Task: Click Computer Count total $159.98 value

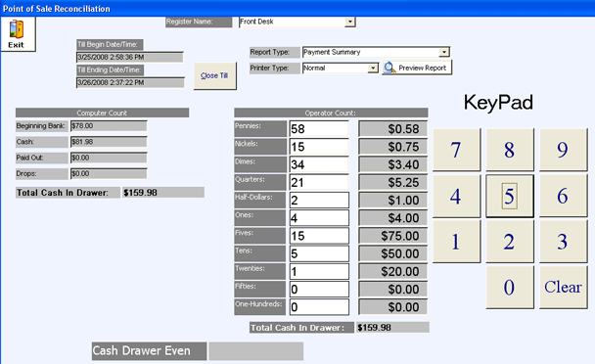Action: click(163, 193)
